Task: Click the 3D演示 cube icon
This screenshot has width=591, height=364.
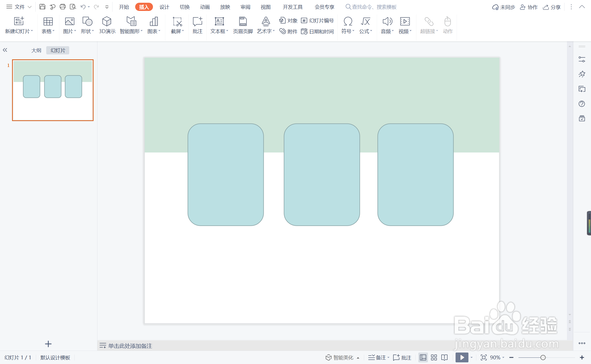Action: tap(107, 22)
